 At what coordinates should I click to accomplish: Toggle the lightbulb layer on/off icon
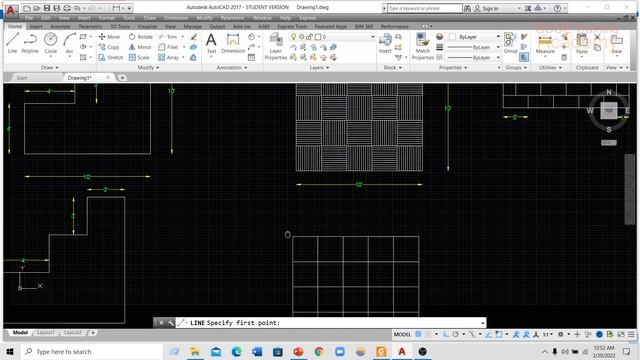(293, 37)
